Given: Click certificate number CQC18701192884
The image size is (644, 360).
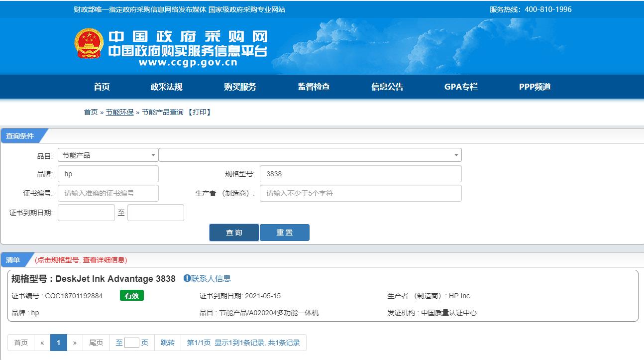Looking at the screenshot, I should coord(74,296).
